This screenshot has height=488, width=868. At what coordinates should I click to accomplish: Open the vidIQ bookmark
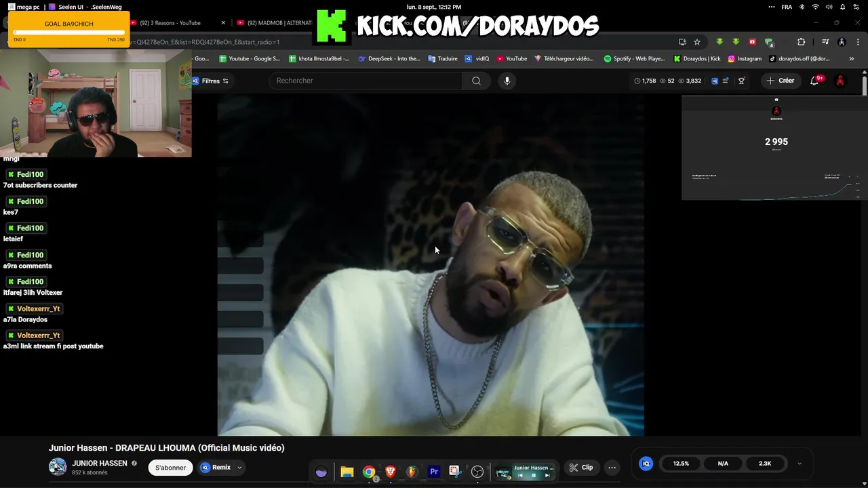coord(477,59)
